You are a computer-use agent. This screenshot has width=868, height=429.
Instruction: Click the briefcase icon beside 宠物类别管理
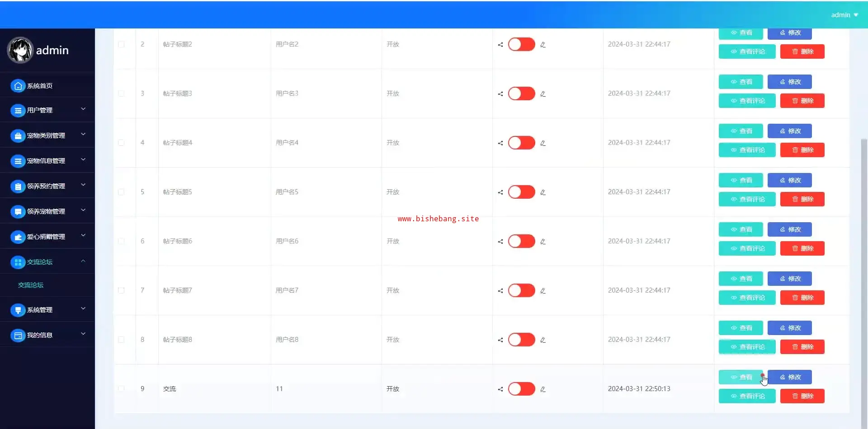[x=18, y=136]
